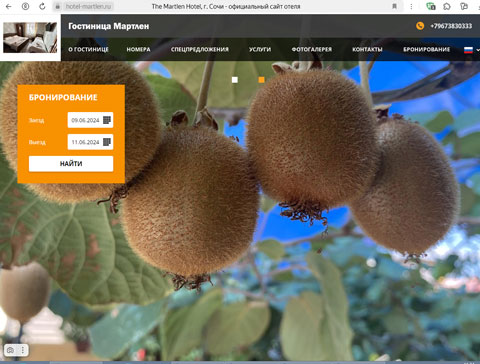
Task: Click the Гостиница Мартлен site title
Action: pos(109,26)
